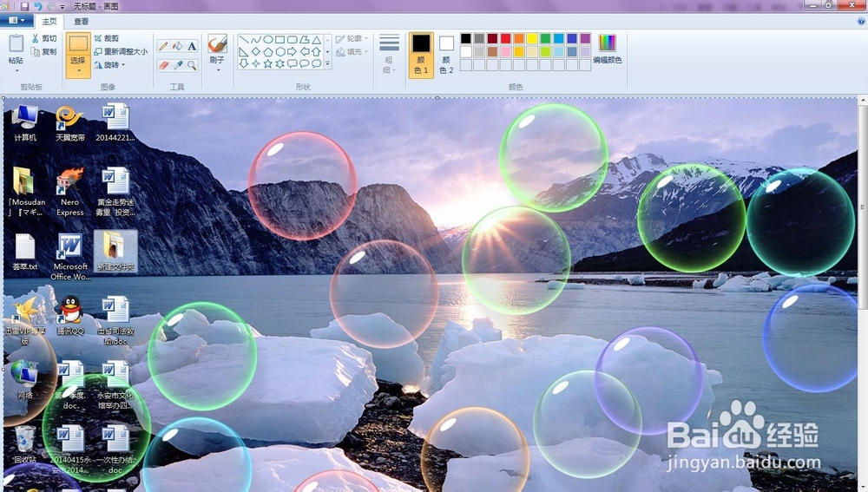The image size is (868, 492).
Task: Choose the Five-point star shape
Action: pyautogui.click(x=268, y=63)
